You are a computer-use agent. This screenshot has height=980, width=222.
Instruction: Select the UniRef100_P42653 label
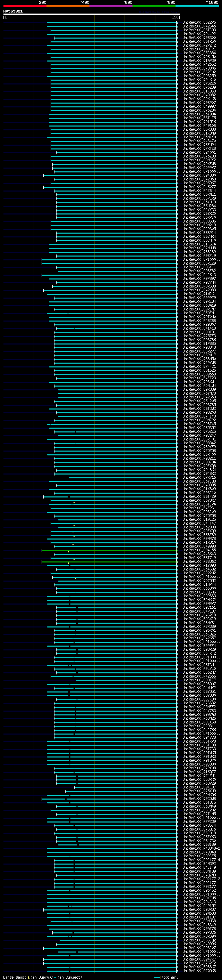coord(199,397)
